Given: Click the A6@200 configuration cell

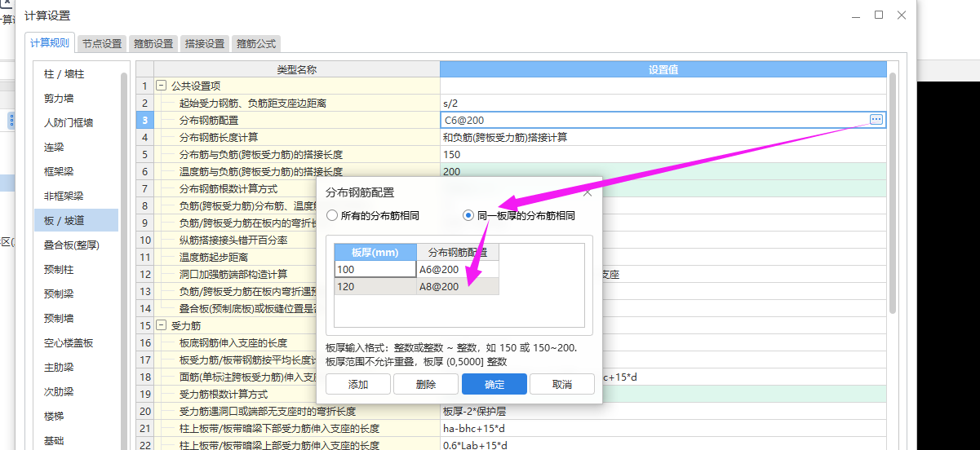Looking at the screenshot, I should click(458, 269).
